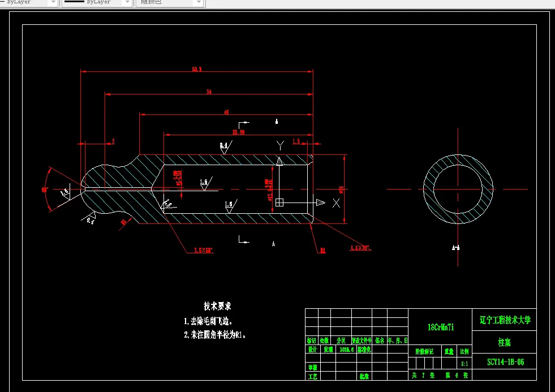Select the R5 radius dimension text
Screen dimensions: 555x392
coord(123,222)
